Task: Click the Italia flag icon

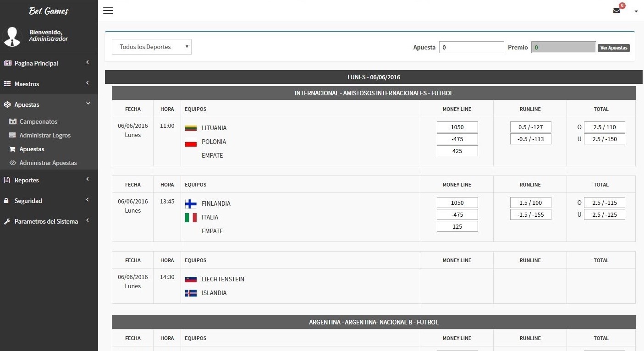Action: [x=191, y=218]
